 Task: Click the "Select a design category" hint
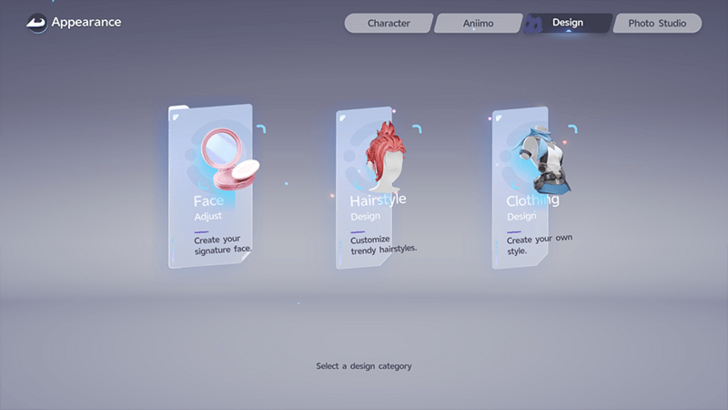(x=364, y=366)
